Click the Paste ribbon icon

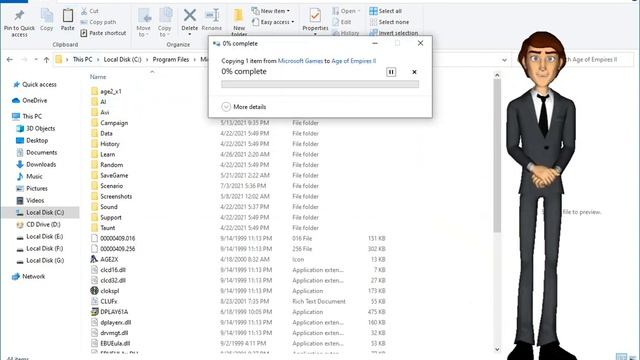[x=67, y=16]
